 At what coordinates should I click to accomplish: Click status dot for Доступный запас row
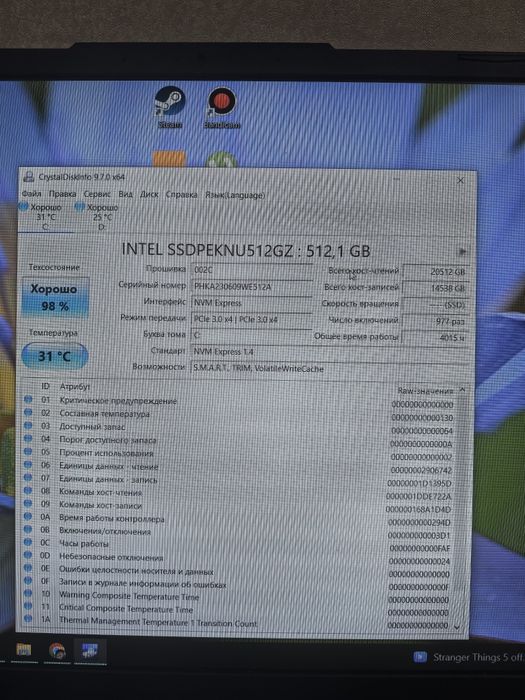coord(28,425)
